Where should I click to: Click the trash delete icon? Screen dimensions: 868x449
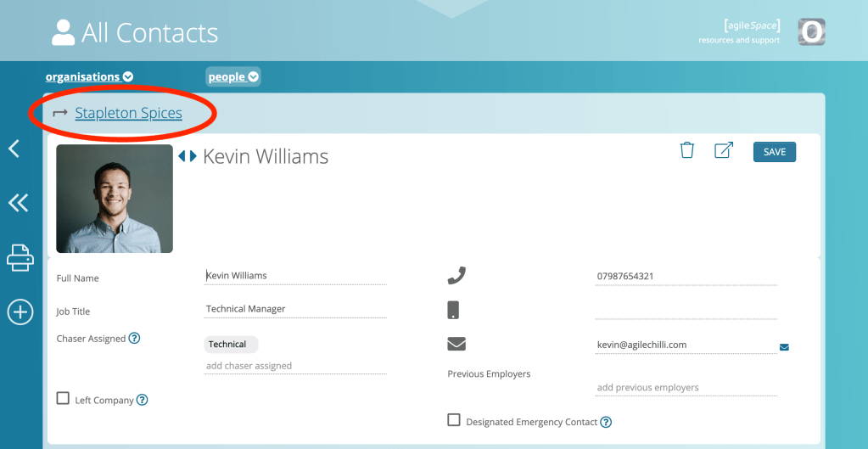click(x=686, y=151)
